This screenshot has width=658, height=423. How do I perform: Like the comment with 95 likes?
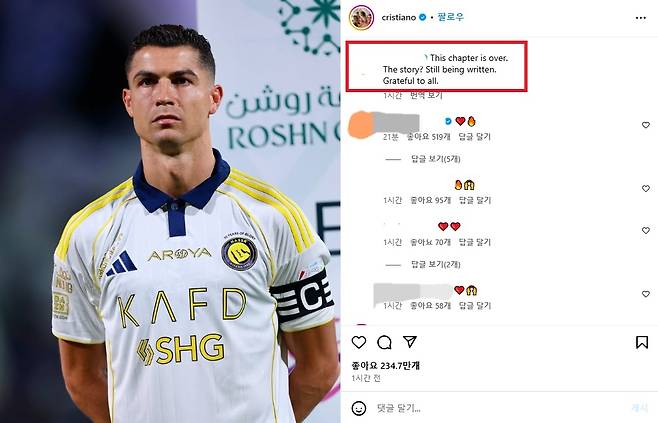646,188
